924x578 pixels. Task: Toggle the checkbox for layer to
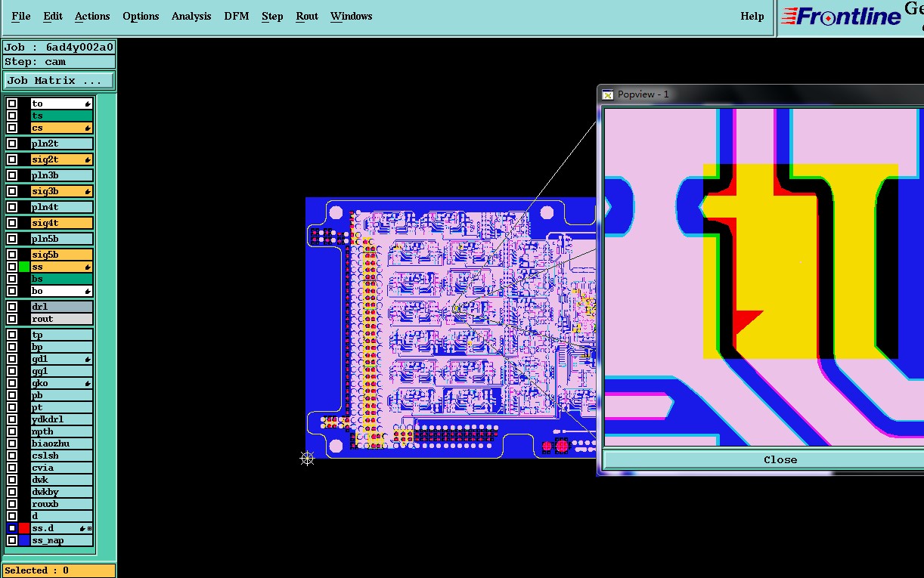coord(12,104)
